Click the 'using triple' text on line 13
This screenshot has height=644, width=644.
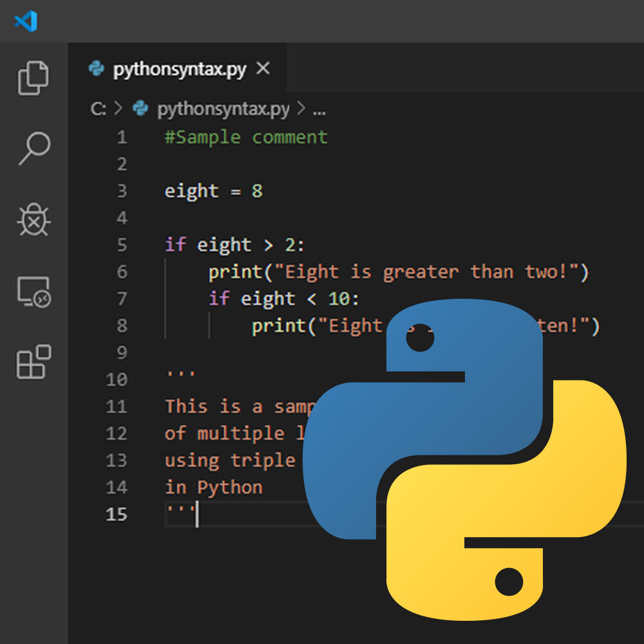(230, 461)
